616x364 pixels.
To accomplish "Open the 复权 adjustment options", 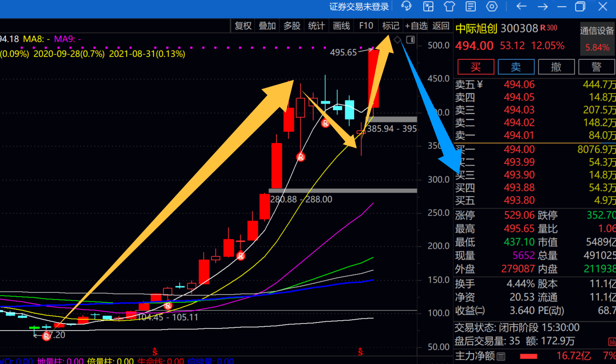I will point(243,26).
